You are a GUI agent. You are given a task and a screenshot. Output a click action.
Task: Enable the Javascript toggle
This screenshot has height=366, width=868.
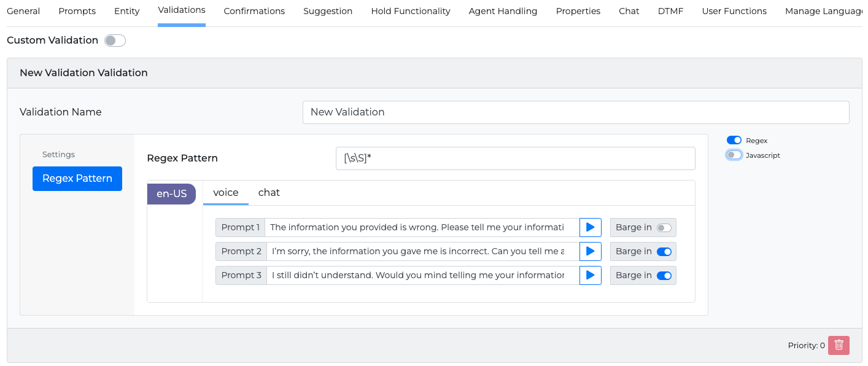734,155
